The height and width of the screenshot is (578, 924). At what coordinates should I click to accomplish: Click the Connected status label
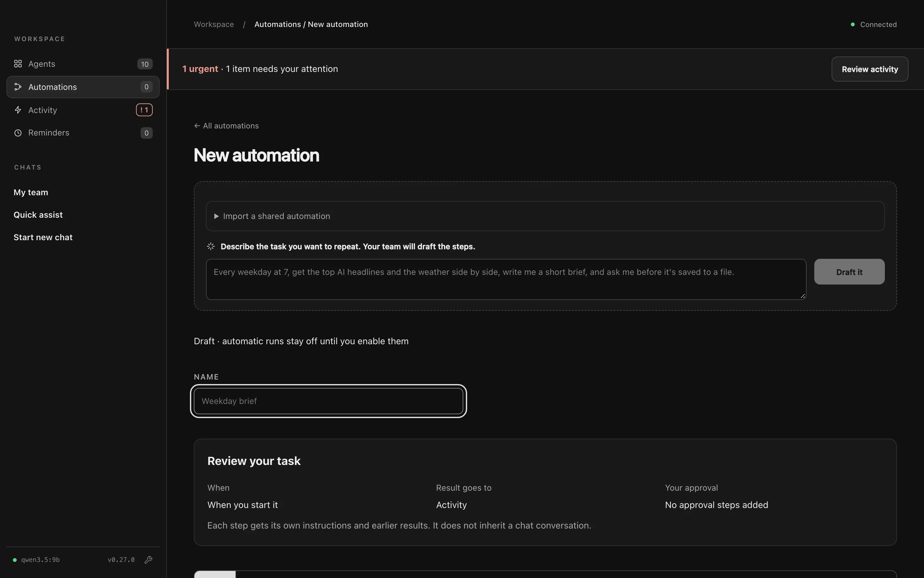(x=878, y=24)
